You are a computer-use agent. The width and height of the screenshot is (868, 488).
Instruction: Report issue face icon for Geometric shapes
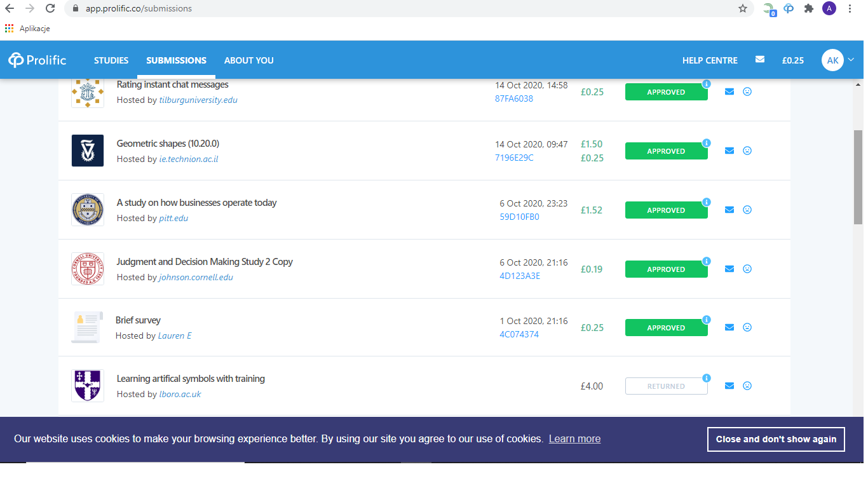tap(747, 151)
